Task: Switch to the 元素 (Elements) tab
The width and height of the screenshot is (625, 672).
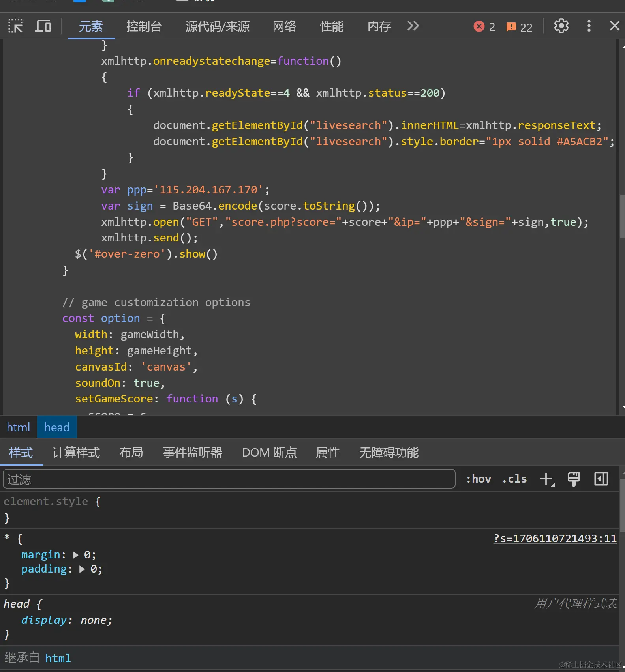Action: [x=91, y=26]
